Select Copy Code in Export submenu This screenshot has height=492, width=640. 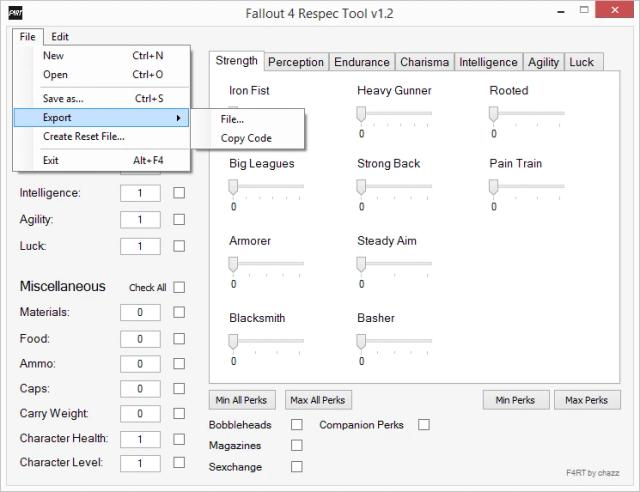(x=248, y=138)
